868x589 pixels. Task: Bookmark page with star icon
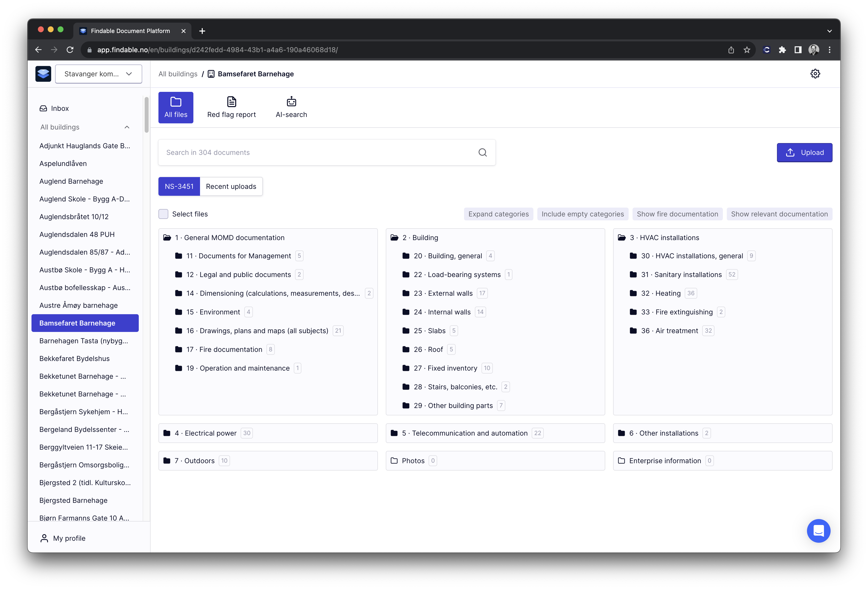pos(747,50)
